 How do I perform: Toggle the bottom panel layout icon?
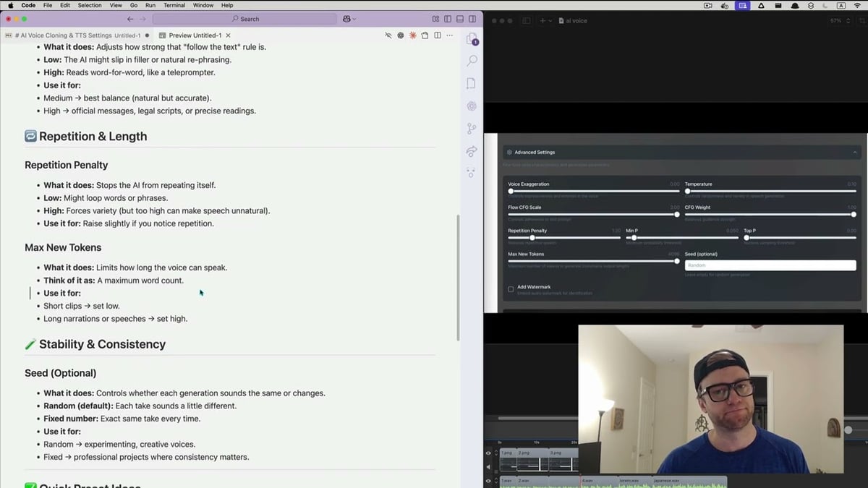click(460, 19)
